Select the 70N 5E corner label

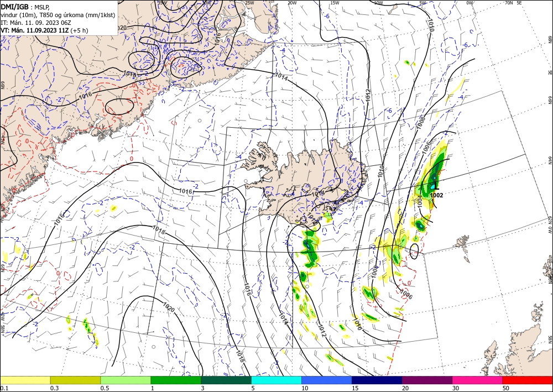click(x=514, y=3)
